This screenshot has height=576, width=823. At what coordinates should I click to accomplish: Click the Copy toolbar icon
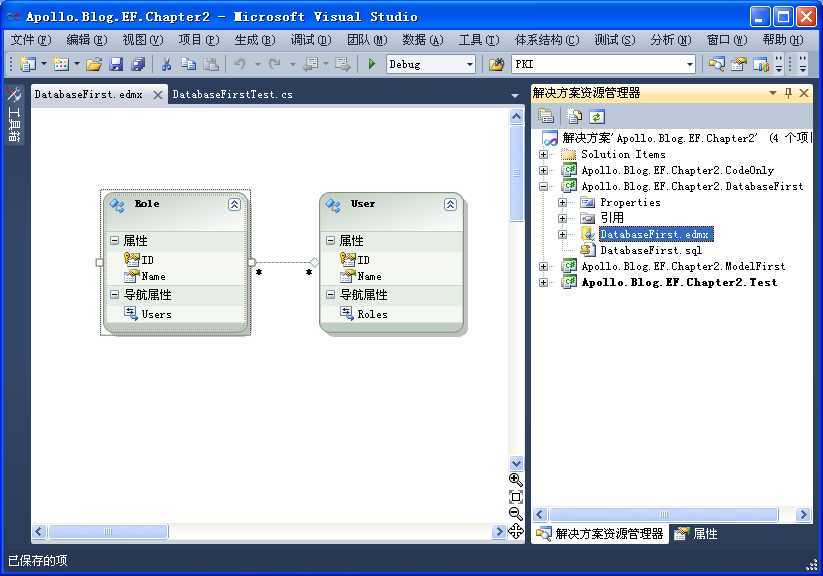click(x=188, y=64)
